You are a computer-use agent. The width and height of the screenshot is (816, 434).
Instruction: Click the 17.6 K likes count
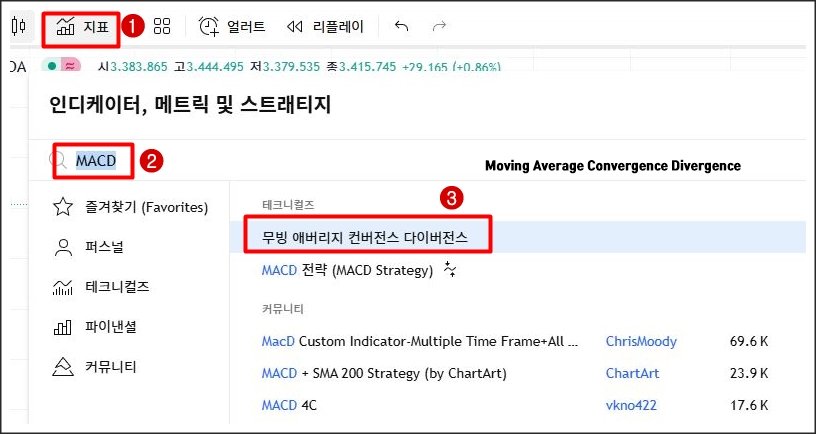tap(749, 405)
